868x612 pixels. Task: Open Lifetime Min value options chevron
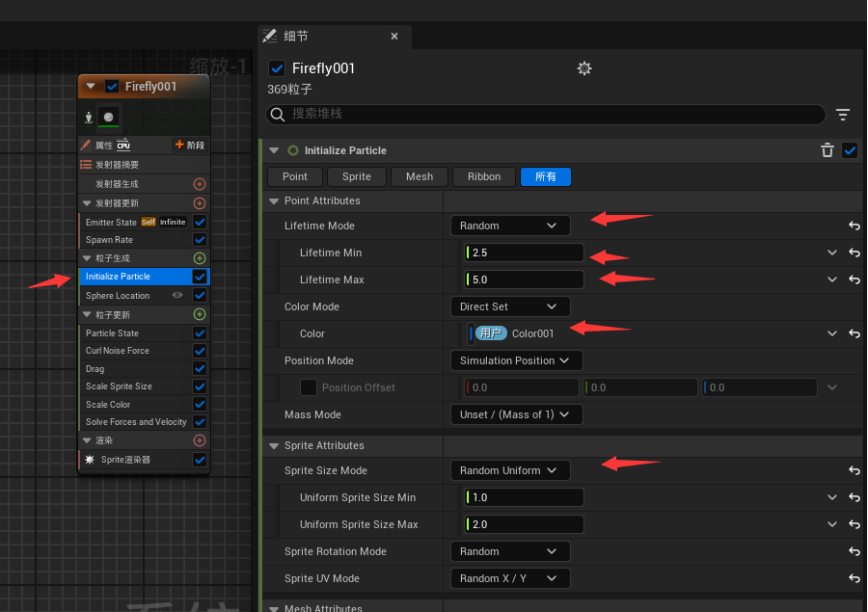[x=832, y=253]
